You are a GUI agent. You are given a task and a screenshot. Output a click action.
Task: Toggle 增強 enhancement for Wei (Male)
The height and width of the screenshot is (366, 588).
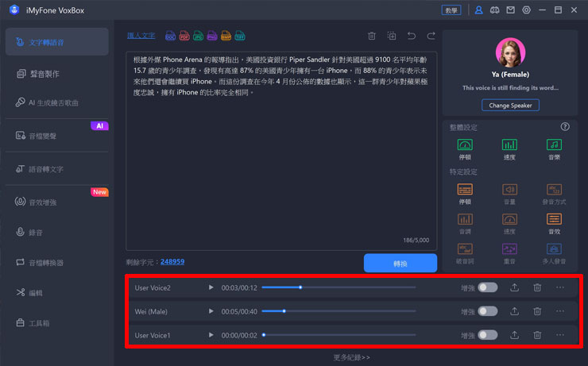[488, 311]
